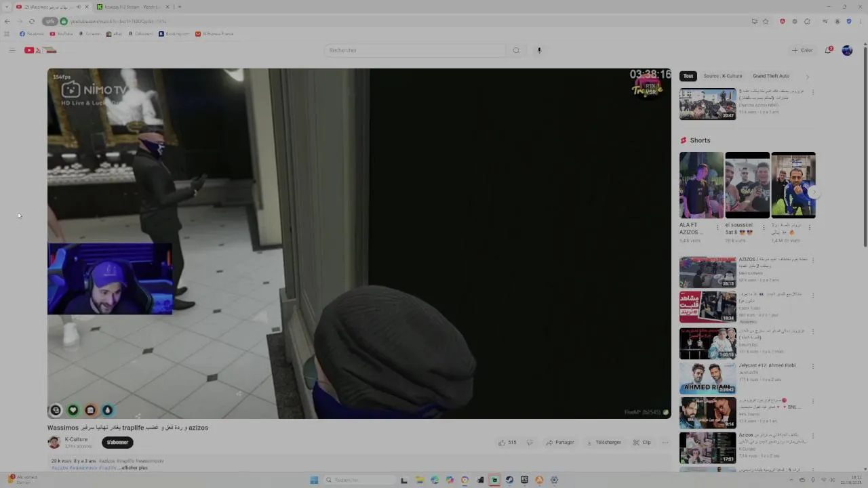Open options for first recommended video
868x488 pixels.
(812, 92)
